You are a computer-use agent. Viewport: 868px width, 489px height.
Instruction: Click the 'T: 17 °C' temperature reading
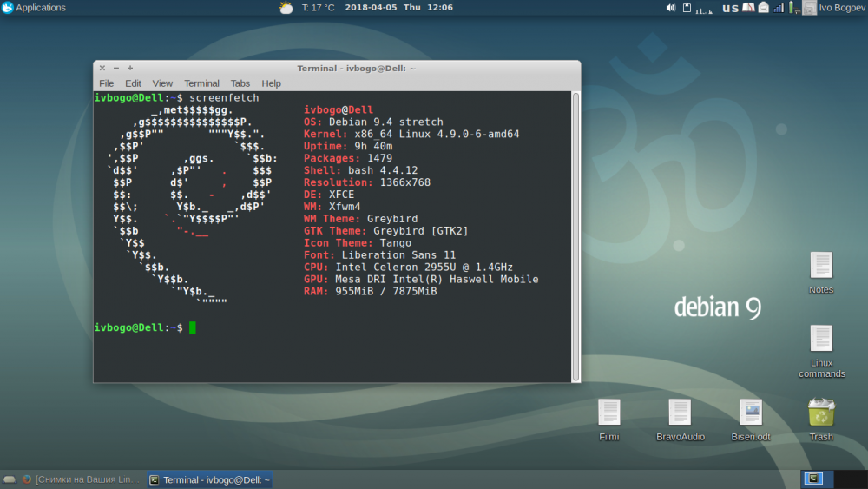click(318, 8)
